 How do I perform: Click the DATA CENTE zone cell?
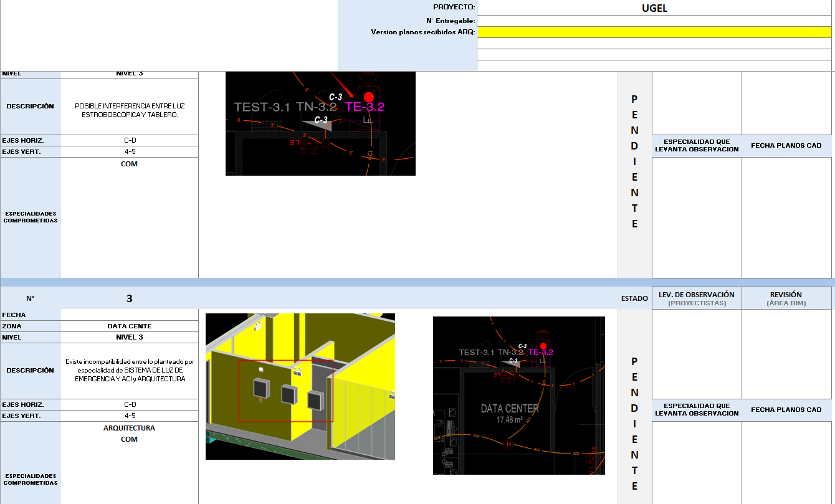tap(130, 326)
